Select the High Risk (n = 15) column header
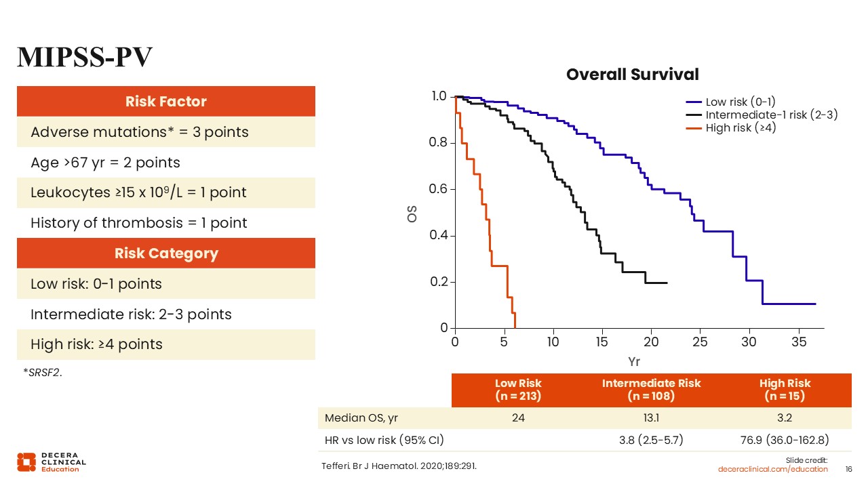This screenshot has height=488, width=868. pos(785,389)
